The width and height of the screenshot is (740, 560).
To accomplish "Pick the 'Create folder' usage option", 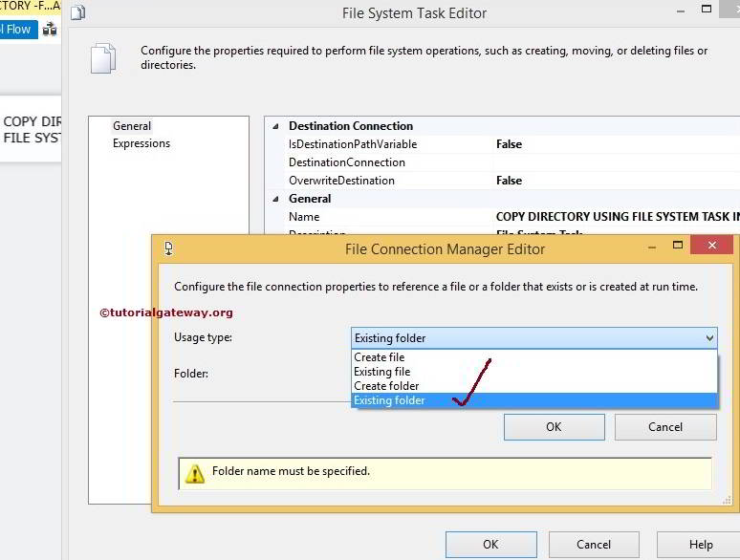I will (x=386, y=386).
